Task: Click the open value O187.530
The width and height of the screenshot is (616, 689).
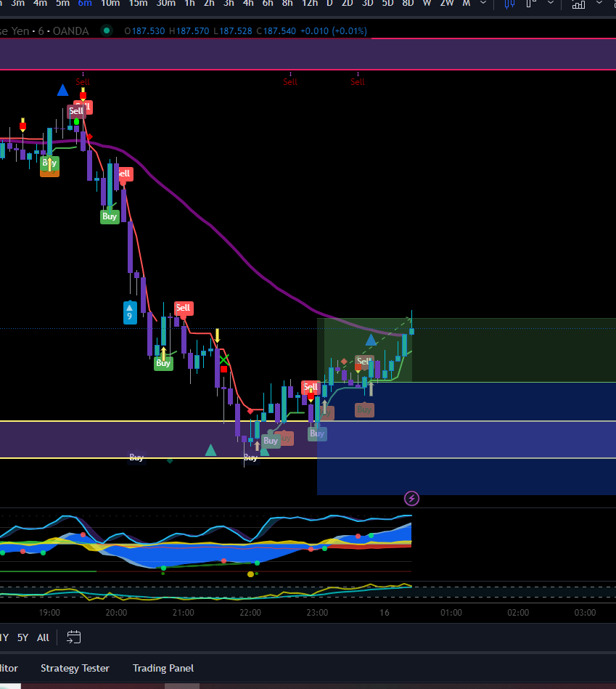Action: 144,30
